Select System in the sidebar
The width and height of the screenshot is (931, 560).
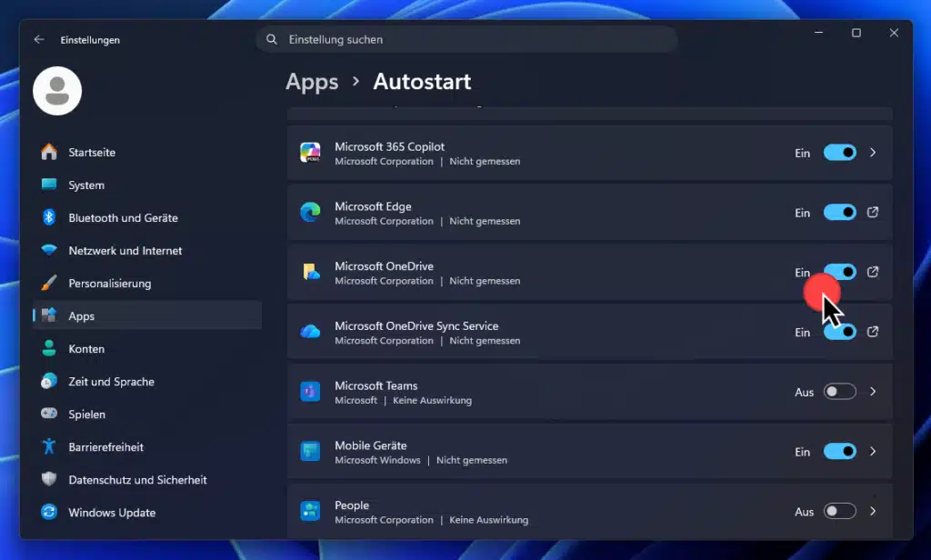(x=147, y=185)
